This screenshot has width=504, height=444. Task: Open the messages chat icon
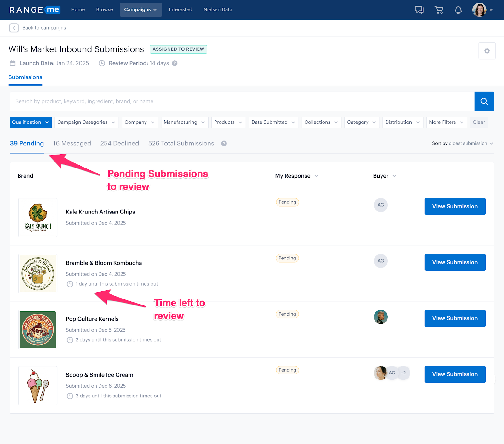point(419,10)
